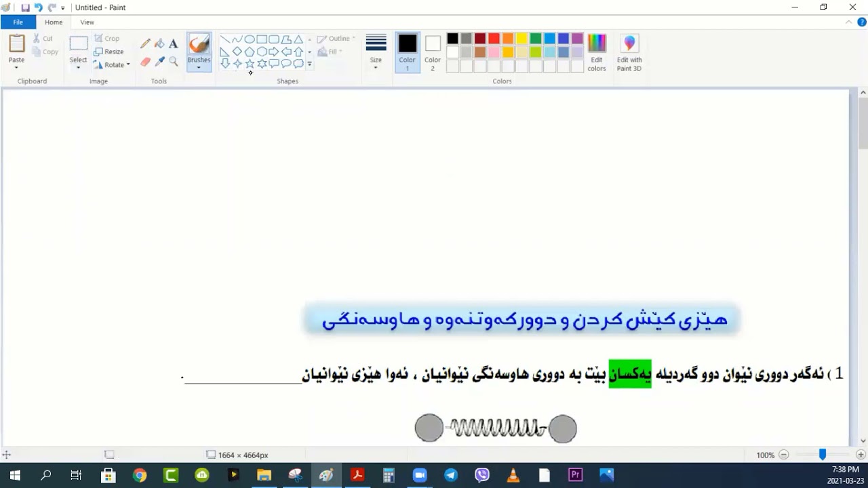The width and height of the screenshot is (868, 488).
Task: Click the Copy button
Action: [x=45, y=52]
